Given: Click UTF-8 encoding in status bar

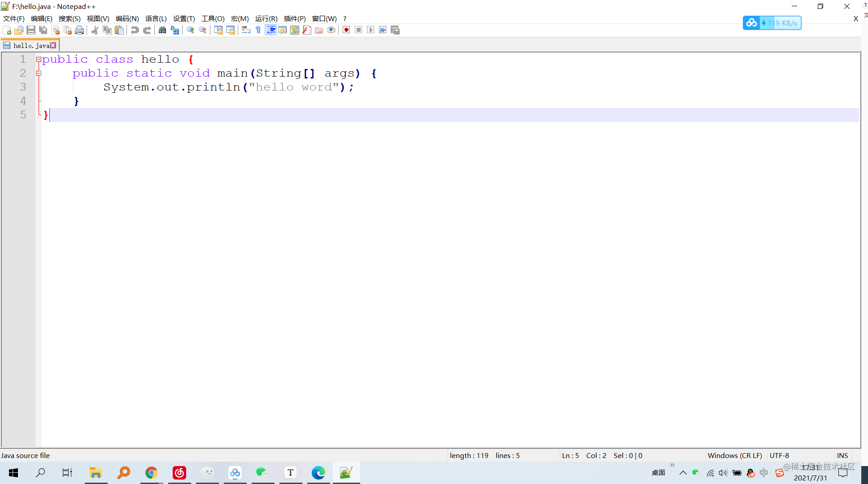Looking at the screenshot, I should click(x=779, y=455).
